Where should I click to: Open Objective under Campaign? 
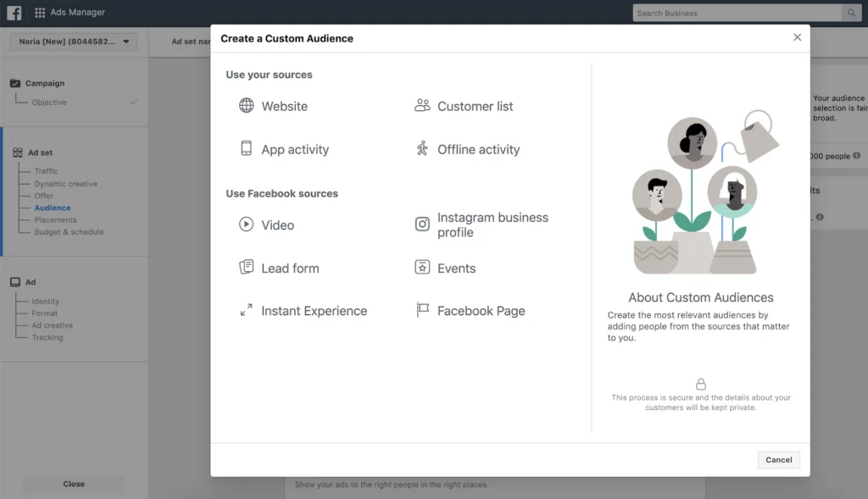pos(48,103)
